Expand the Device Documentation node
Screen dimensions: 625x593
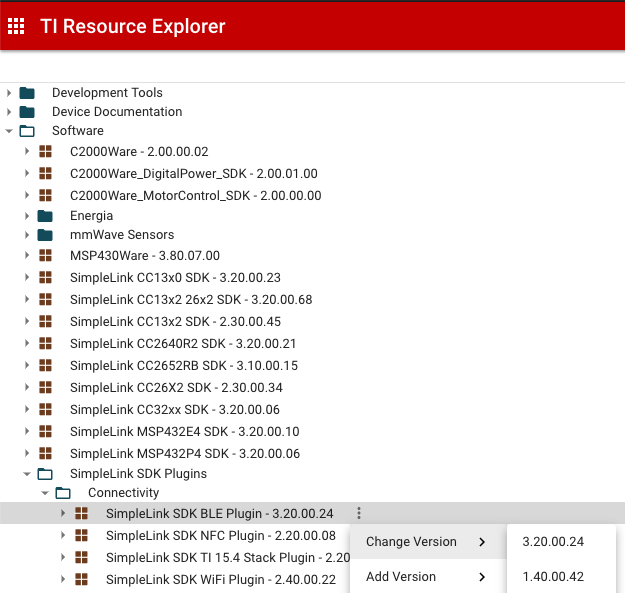point(9,112)
